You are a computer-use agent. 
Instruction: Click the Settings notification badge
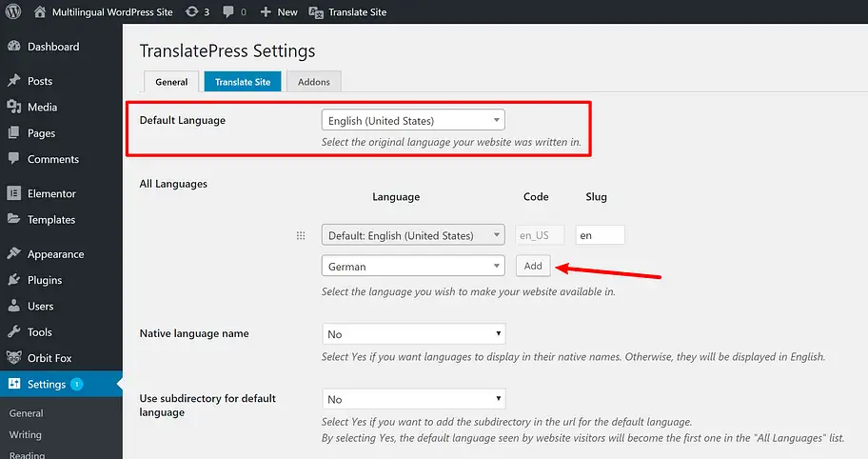tap(77, 384)
